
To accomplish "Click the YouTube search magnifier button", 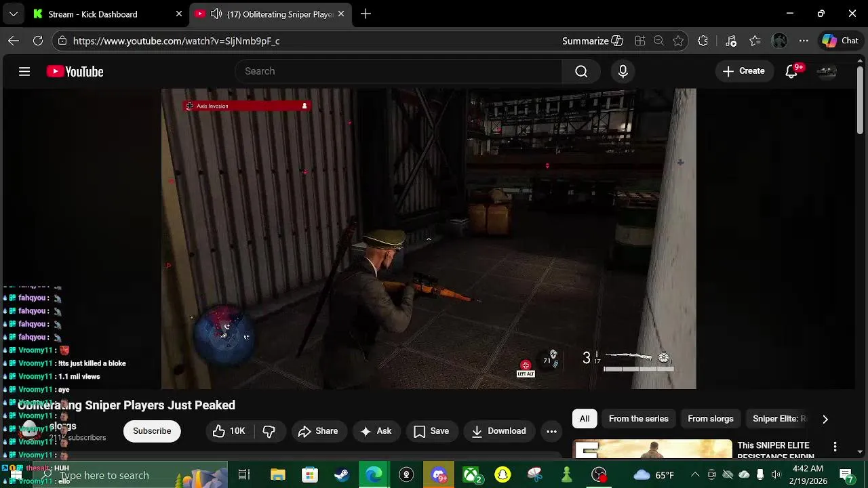I will [581, 71].
